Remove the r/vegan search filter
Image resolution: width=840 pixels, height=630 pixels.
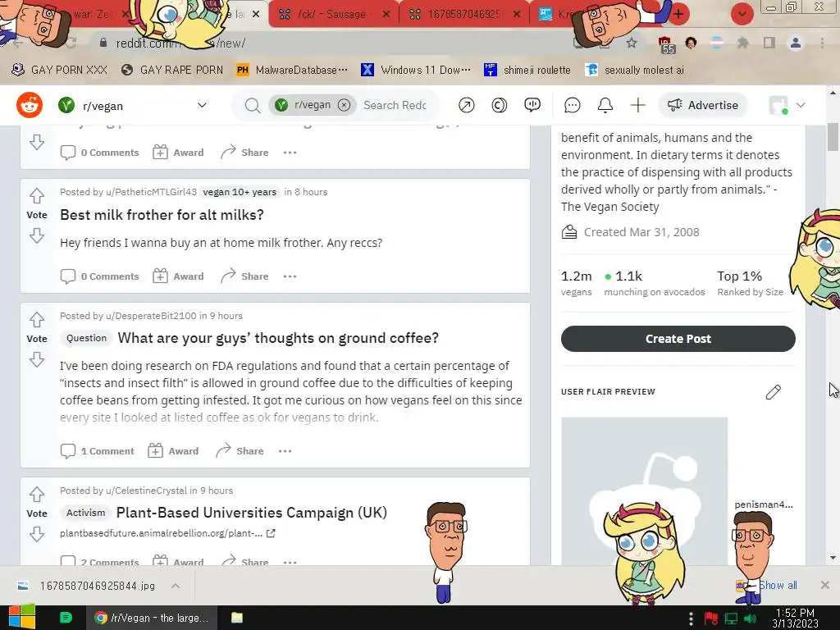point(344,105)
